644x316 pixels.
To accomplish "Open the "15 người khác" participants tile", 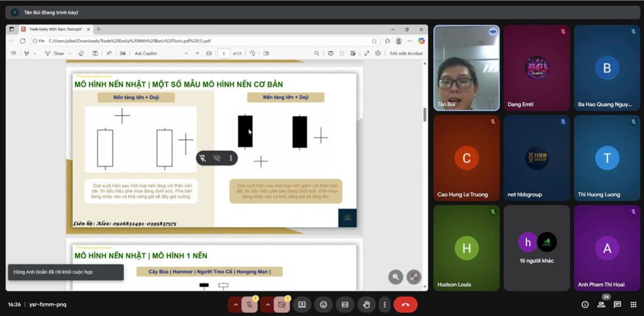I will (x=536, y=249).
